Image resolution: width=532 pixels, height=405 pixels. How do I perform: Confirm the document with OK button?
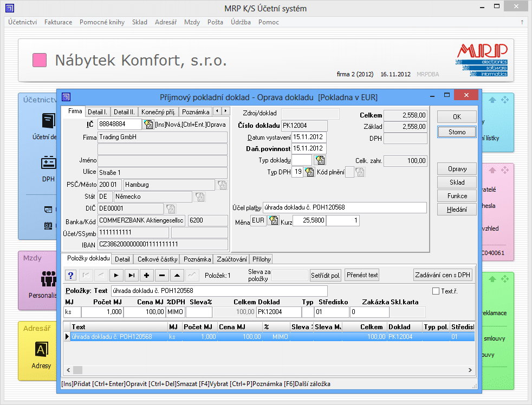pyautogui.click(x=457, y=117)
